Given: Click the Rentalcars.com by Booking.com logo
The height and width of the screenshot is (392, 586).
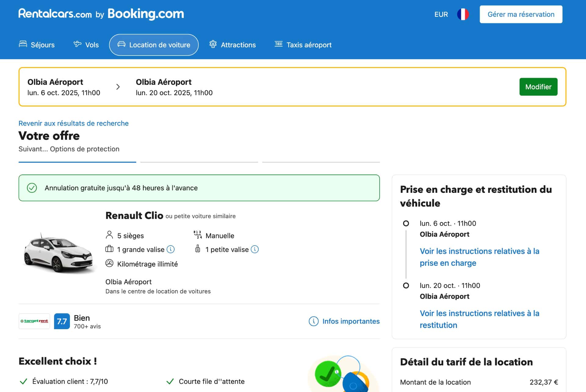Looking at the screenshot, I should (x=101, y=14).
